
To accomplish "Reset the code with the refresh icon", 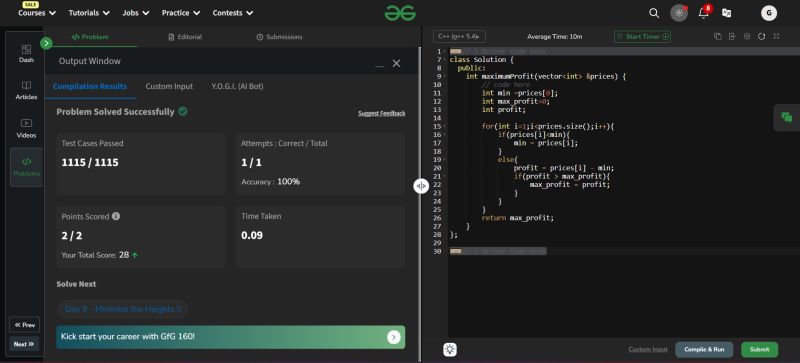I will click(x=761, y=36).
